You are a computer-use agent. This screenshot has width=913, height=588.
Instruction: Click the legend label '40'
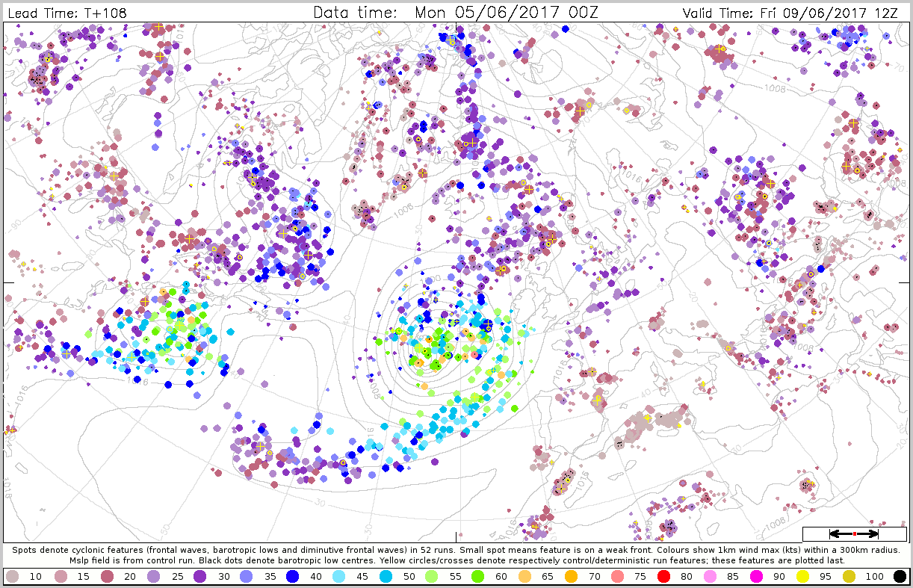click(x=318, y=577)
